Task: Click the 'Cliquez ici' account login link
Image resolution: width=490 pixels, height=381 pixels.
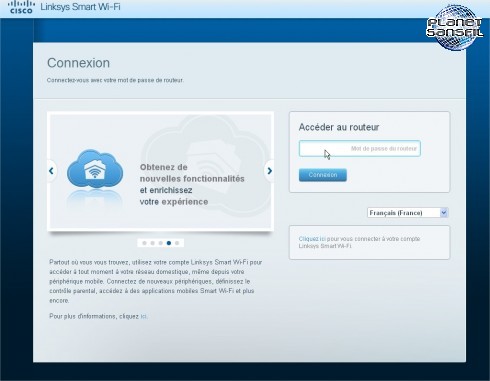Action: point(312,239)
